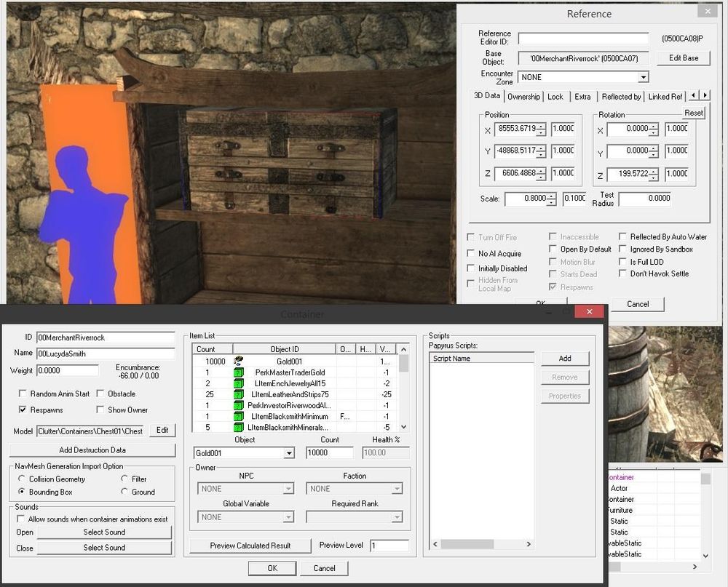
Task: Enable the Random Anim Start checkbox
Action: pos(23,394)
